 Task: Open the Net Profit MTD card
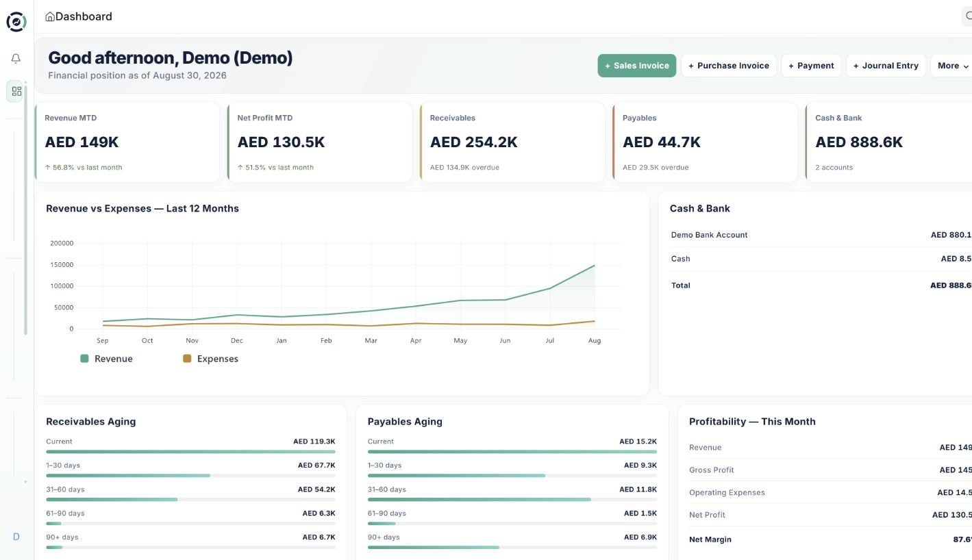coord(320,142)
